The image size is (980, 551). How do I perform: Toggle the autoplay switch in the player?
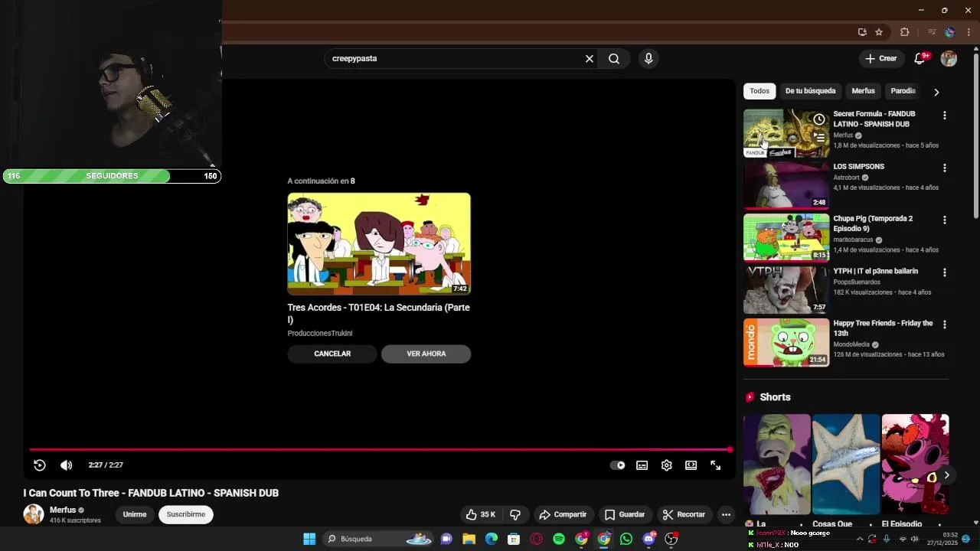(x=617, y=465)
